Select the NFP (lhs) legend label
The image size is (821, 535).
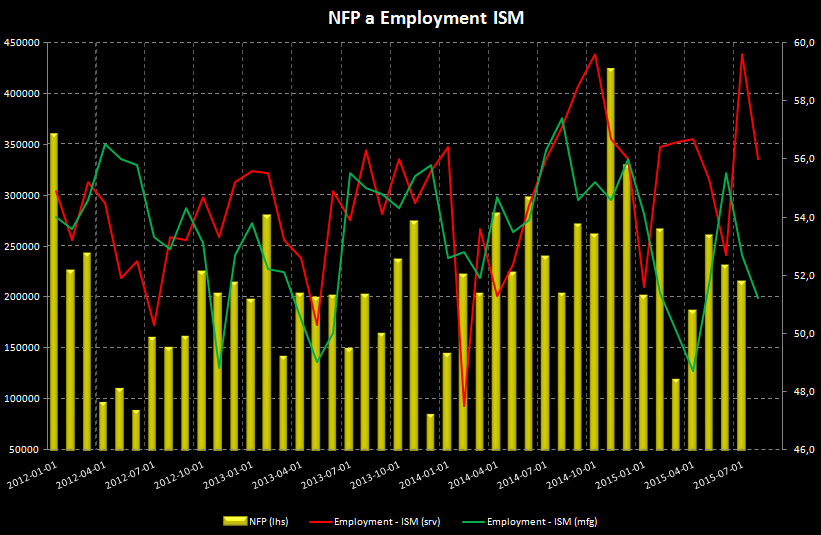(x=269, y=521)
